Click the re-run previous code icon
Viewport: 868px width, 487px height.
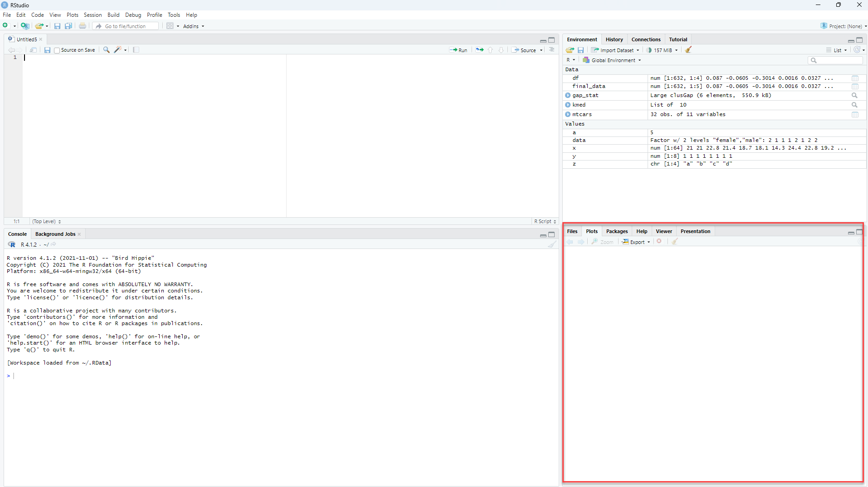tap(479, 50)
